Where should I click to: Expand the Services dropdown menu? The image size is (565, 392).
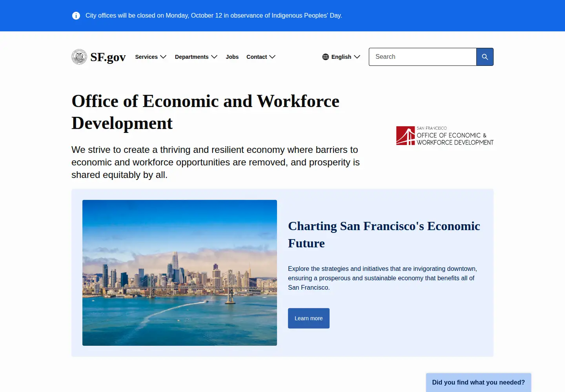pyautogui.click(x=151, y=57)
